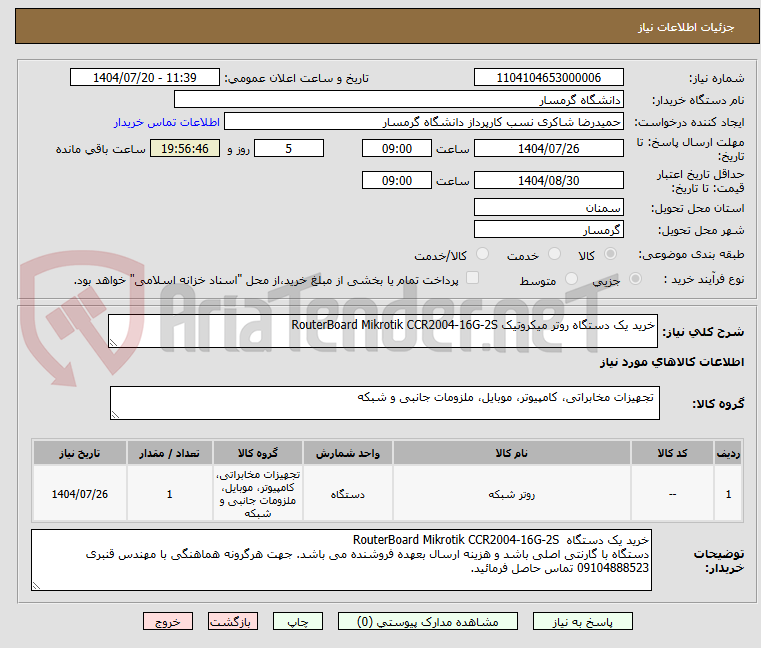Image resolution: width=761 pixels, height=648 pixels.
Task: Click the 'تاریخ نیاز' column header
Action: coord(80,453)
